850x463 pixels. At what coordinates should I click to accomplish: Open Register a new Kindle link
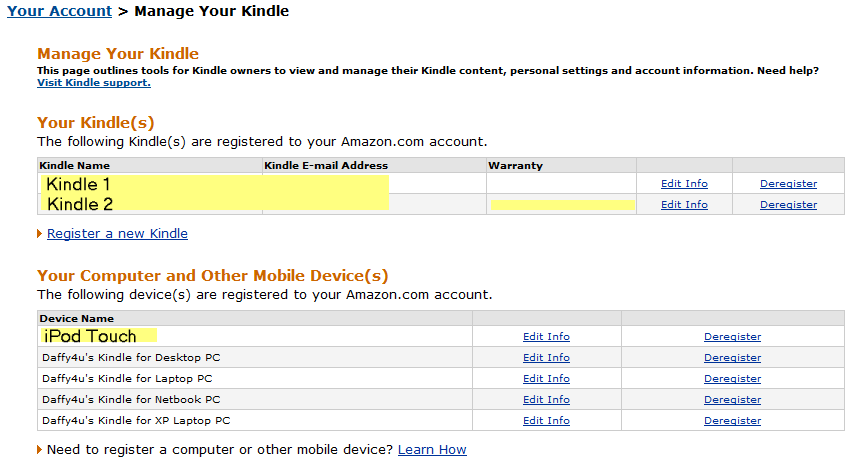tap(117, 234)
